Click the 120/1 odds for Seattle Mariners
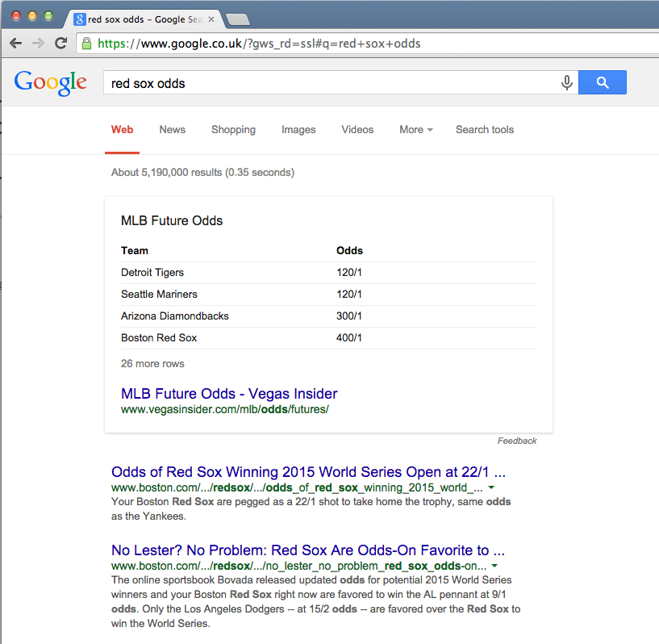The image size is (659, 644). [x=348, y=295]
